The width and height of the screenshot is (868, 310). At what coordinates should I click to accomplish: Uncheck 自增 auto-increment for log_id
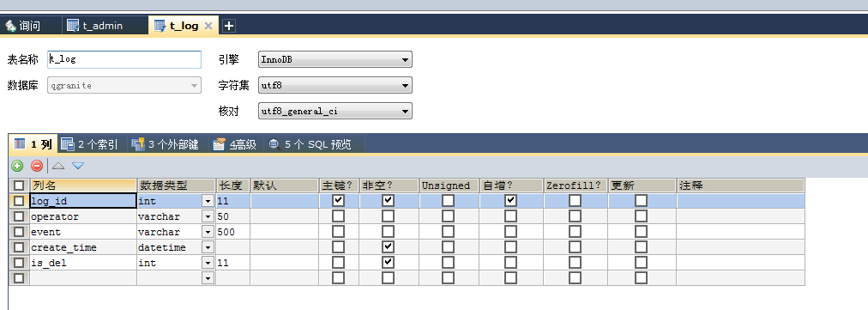tap(510, 200)
